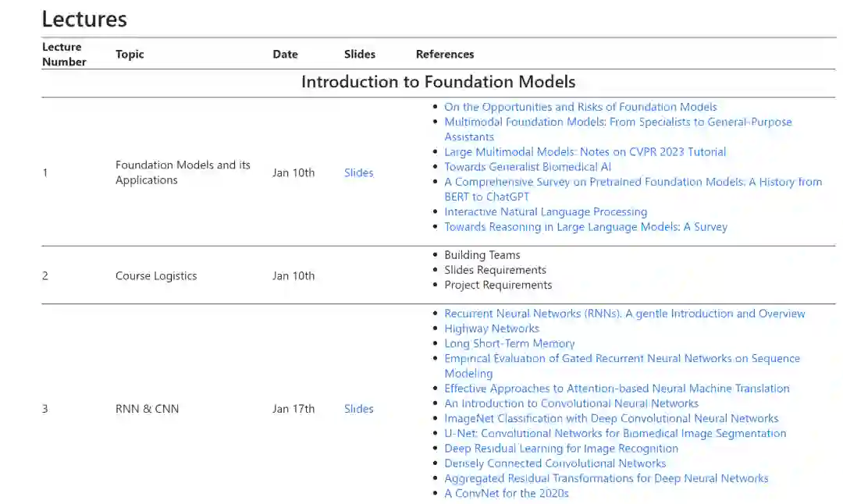Open Slides link for RNN & CNN lecture
The width and height of the screenshot is (843, 504).
(x=358, y=409)
